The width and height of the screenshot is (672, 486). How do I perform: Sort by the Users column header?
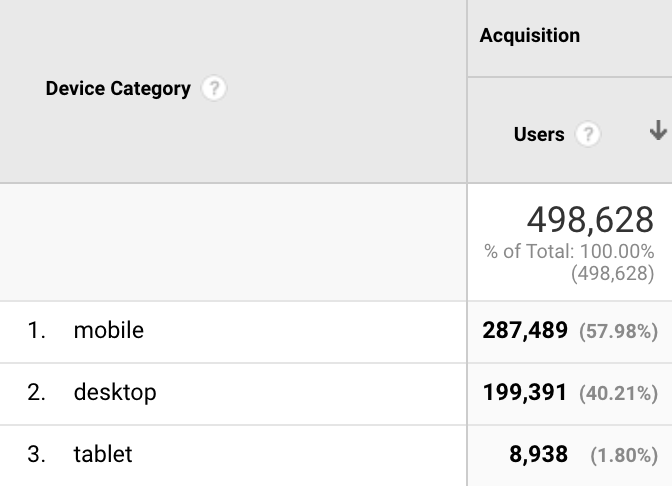[x=539, y=135]
